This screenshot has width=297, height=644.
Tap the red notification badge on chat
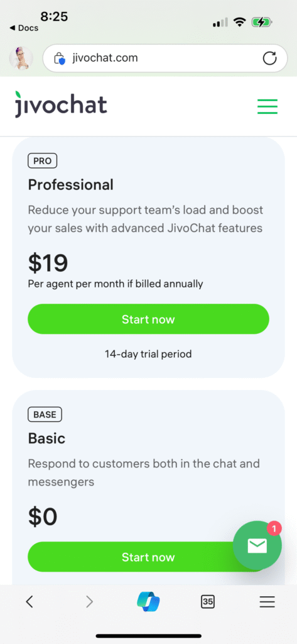(274, 528)
